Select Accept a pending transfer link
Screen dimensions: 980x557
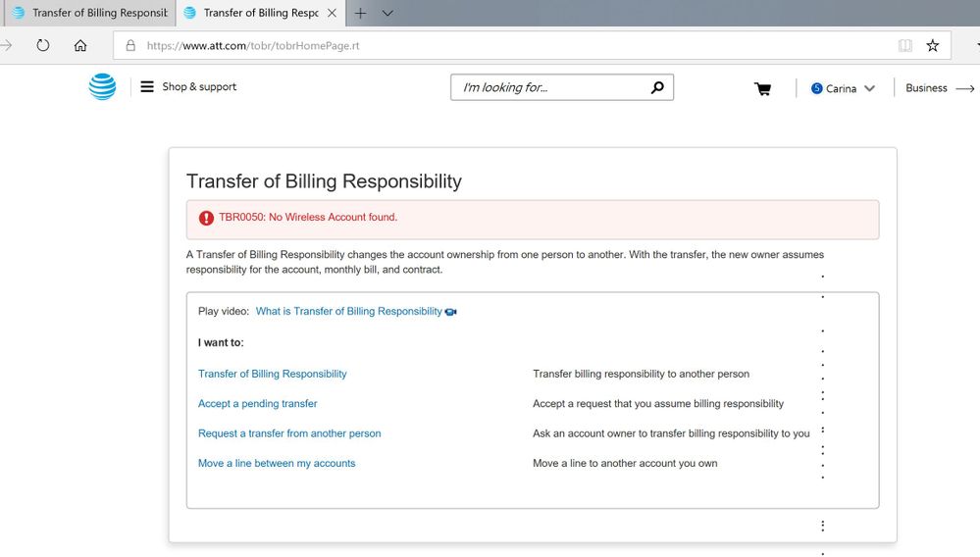click(x=257, y=404)
